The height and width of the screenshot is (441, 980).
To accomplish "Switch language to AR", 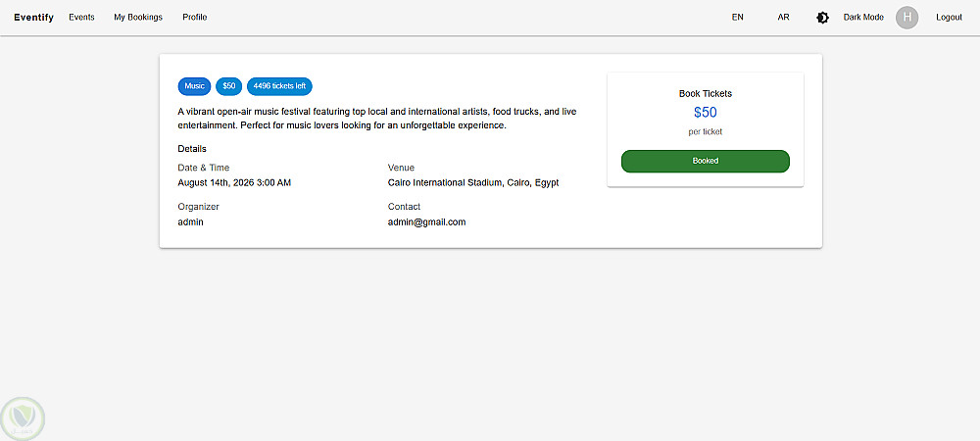I will (x=783, y=17).
